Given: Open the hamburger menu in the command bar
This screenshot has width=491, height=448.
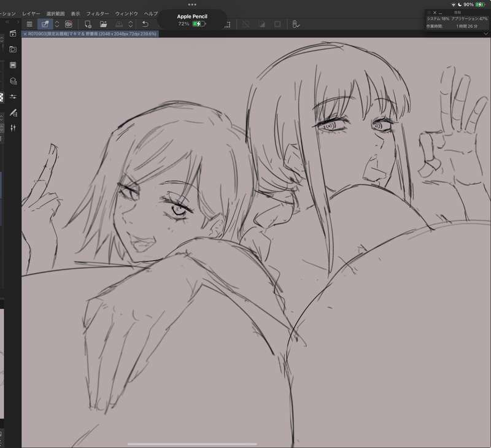Looking at the screenshot, I should pyautogui.click(x=29, y=24).
